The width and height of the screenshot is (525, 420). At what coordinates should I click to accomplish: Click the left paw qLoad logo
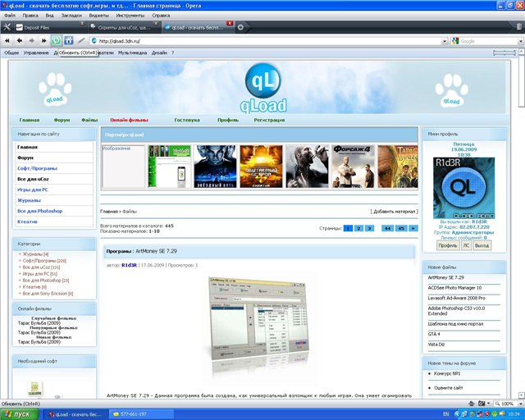(55, 89)
